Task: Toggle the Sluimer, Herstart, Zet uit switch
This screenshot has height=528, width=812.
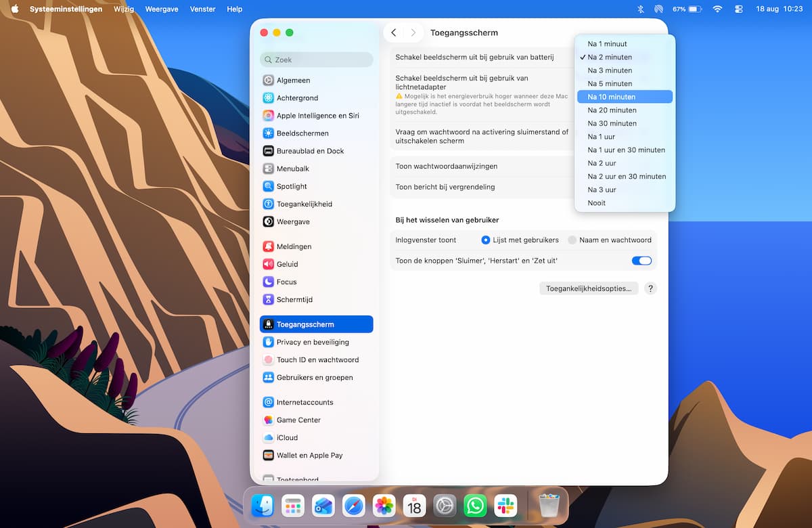Action: tap(641, 261)
